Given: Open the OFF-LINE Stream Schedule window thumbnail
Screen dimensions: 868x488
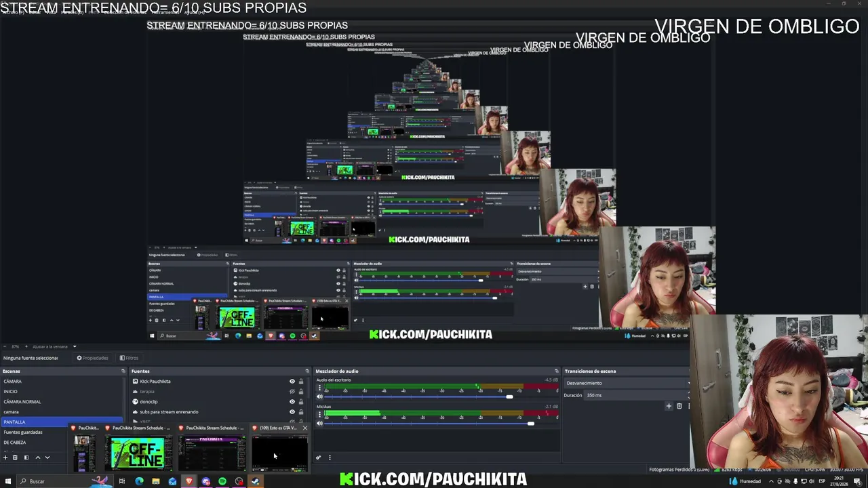Looking at the screenshot, I should tap(138, 453).
